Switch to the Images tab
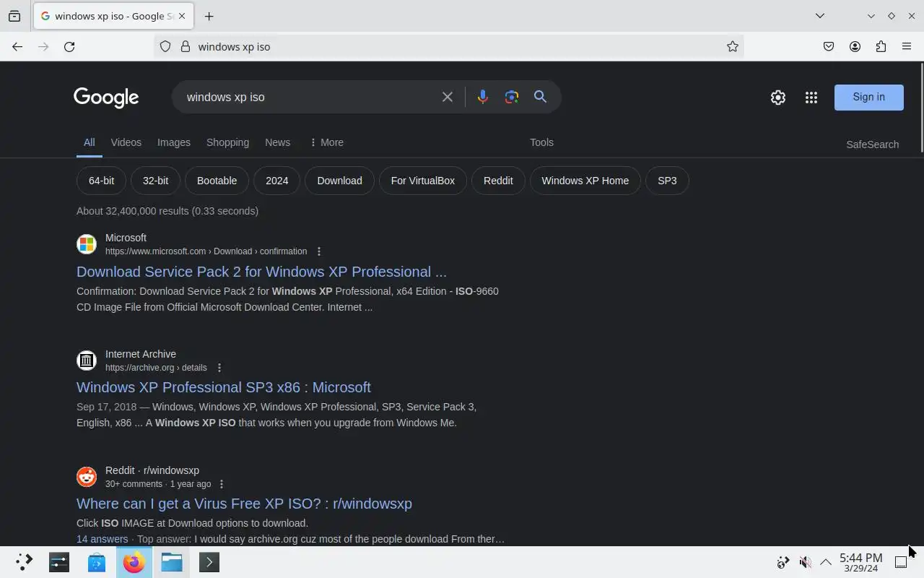Viewport: 924px width, 578px height. [174, 142]
